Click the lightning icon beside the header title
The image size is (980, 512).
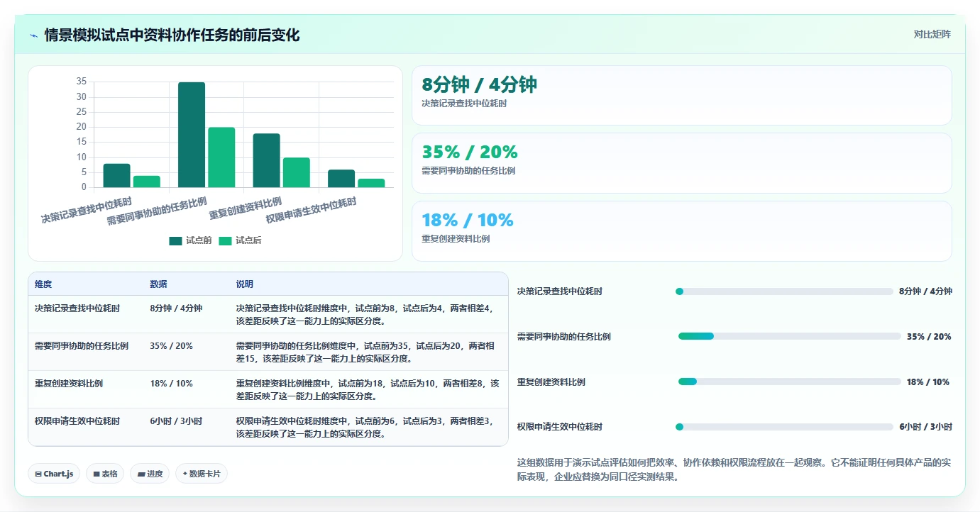[33, 35]
